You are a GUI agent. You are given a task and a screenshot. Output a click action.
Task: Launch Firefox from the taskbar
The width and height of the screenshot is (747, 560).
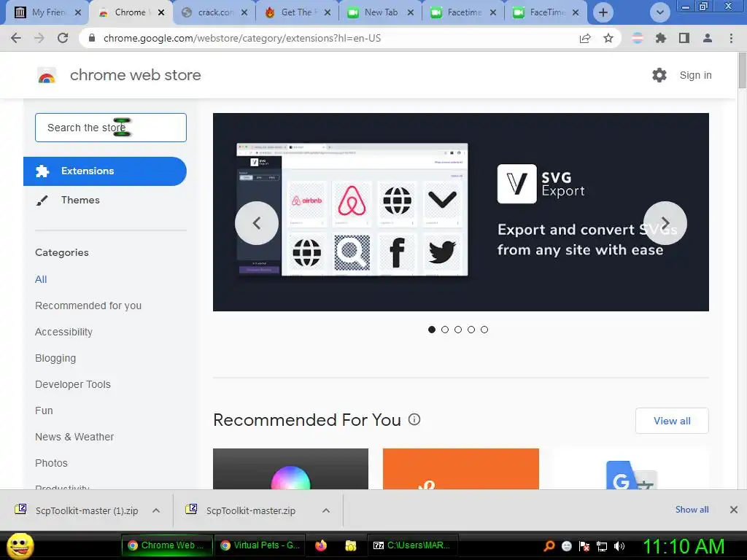pos(321,545)
